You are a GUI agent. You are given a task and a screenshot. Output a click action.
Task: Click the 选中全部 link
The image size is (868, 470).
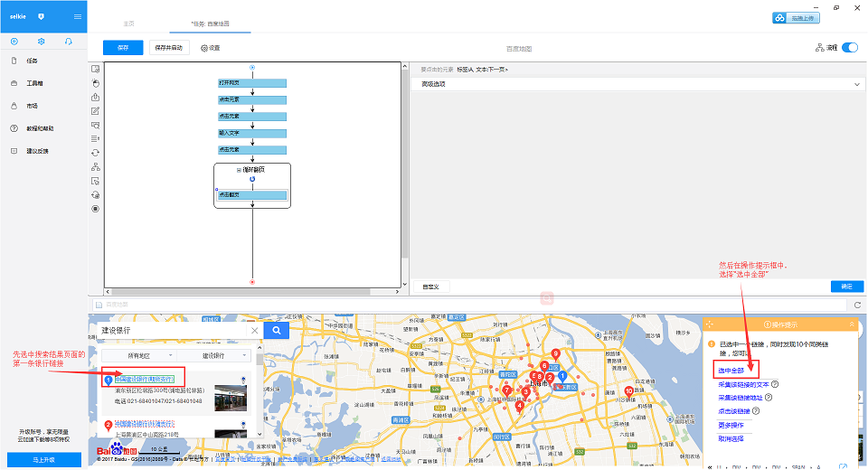coord(731,371)
